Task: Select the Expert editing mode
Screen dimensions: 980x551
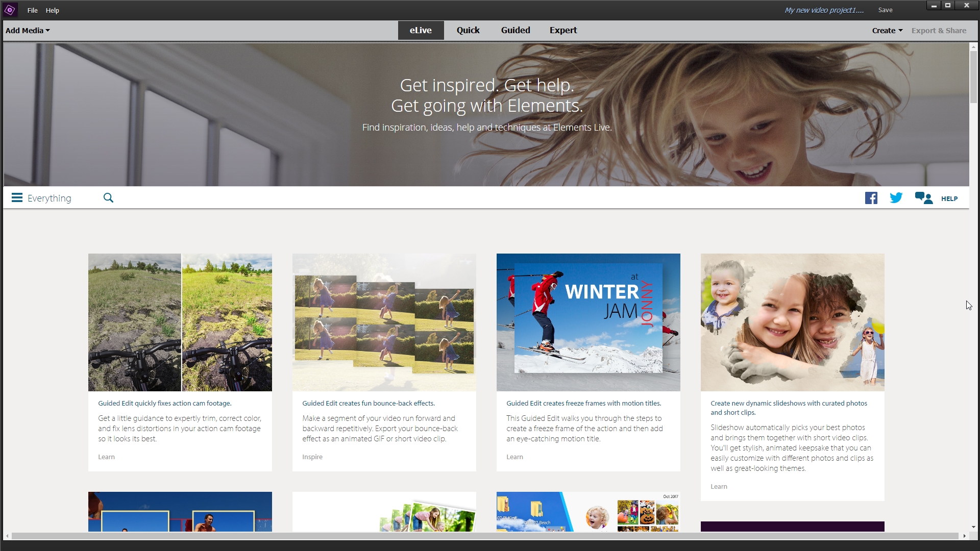Action: (x=562, y=30)
